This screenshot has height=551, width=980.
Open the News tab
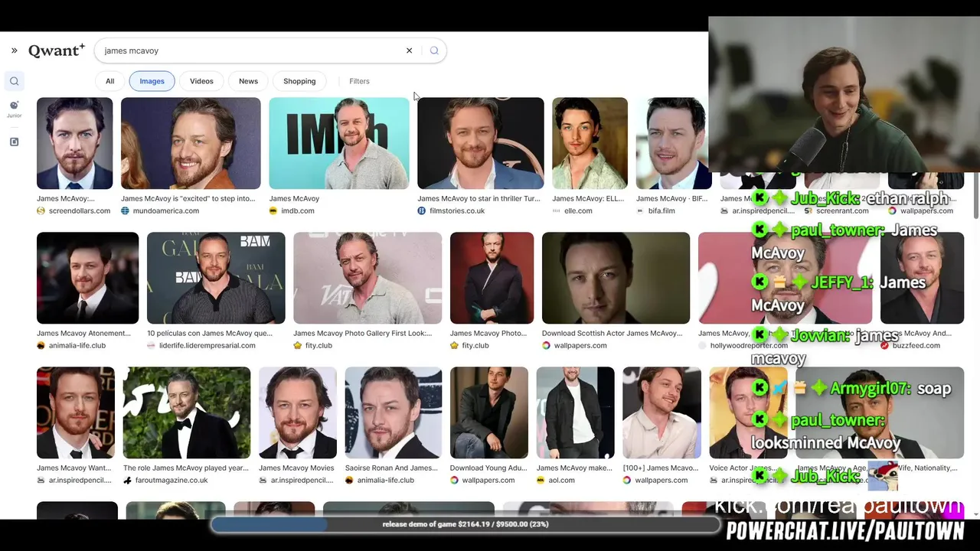(248, 81)
